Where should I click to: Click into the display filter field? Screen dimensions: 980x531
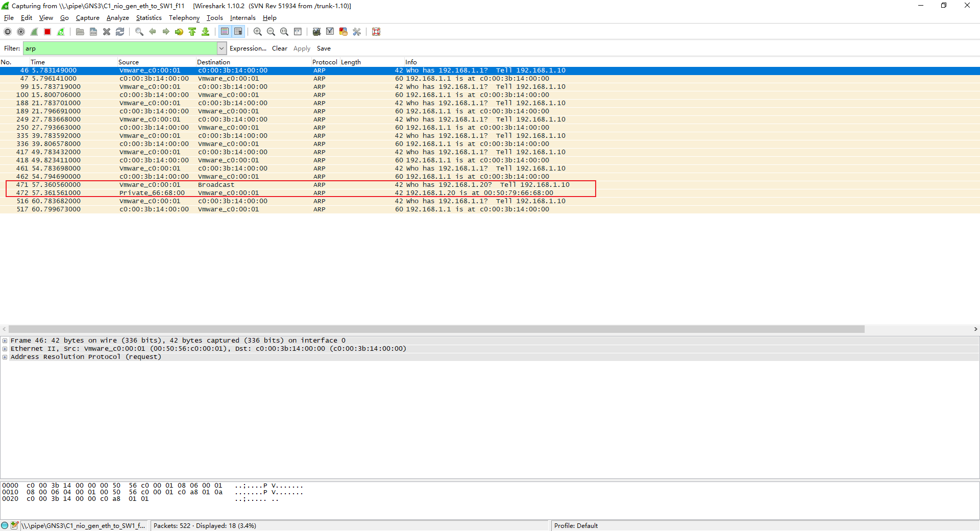coord(120,49)
